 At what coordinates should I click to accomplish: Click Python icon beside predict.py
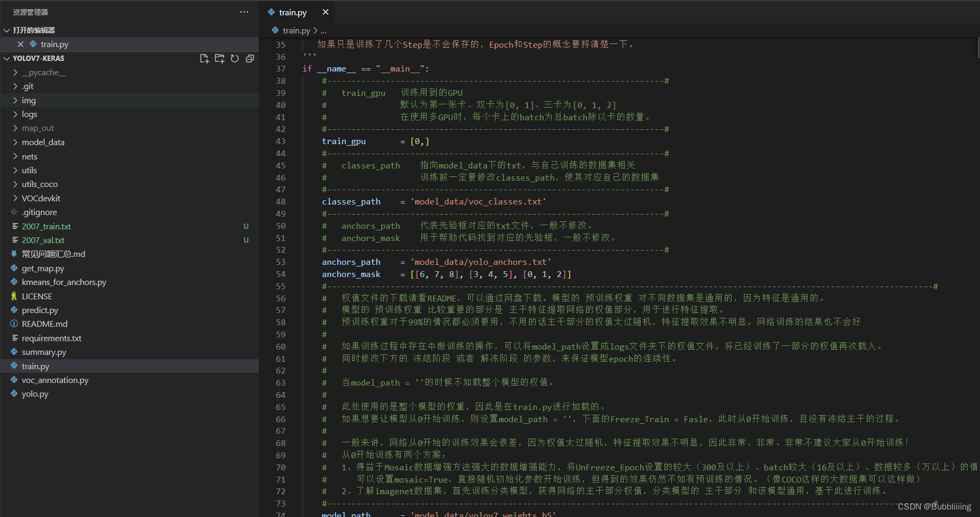14,310
